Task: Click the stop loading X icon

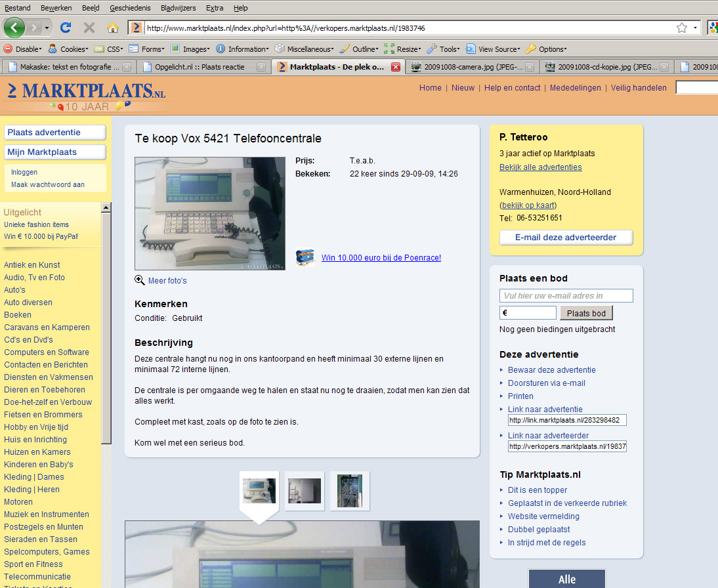Action: (89, 28)
